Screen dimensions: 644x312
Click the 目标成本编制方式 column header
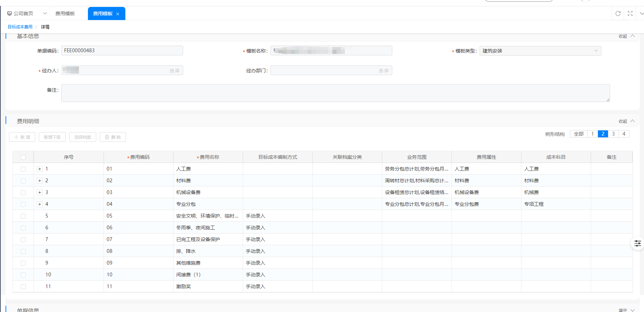278,157
